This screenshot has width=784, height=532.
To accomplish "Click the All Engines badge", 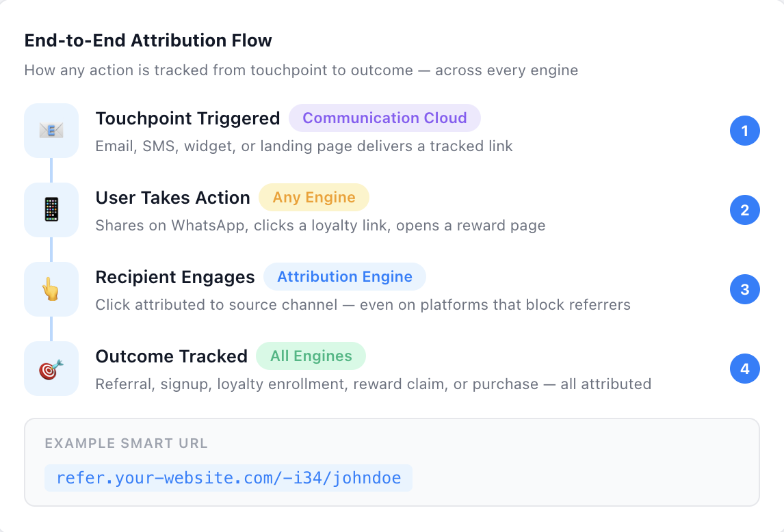I will pos(311,356).
